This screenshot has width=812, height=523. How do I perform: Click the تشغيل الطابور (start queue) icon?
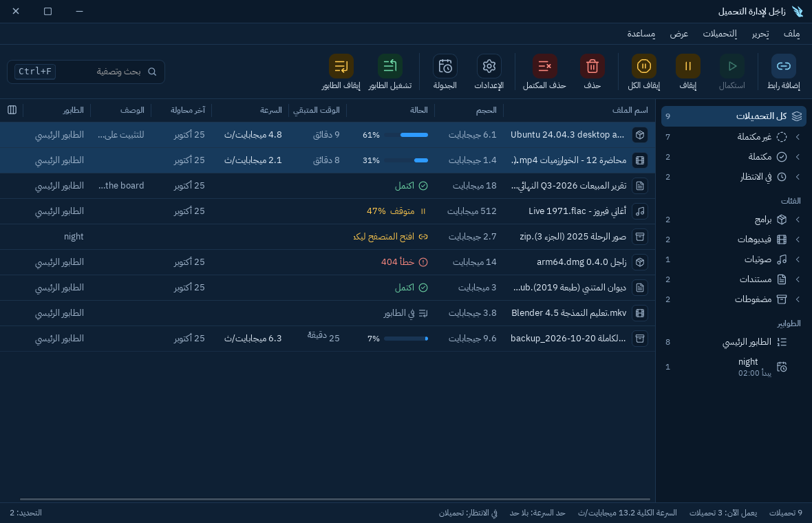[x=390, y=66]
